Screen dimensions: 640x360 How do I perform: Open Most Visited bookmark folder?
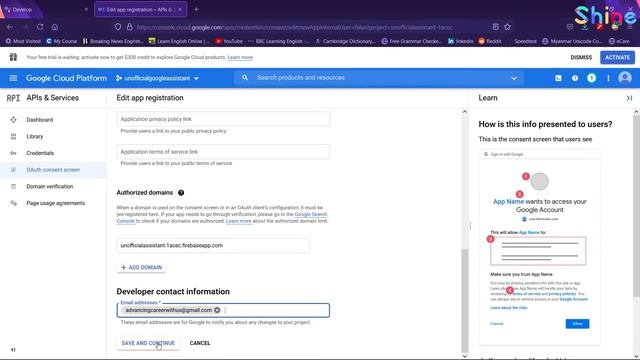tap(23, 41)
